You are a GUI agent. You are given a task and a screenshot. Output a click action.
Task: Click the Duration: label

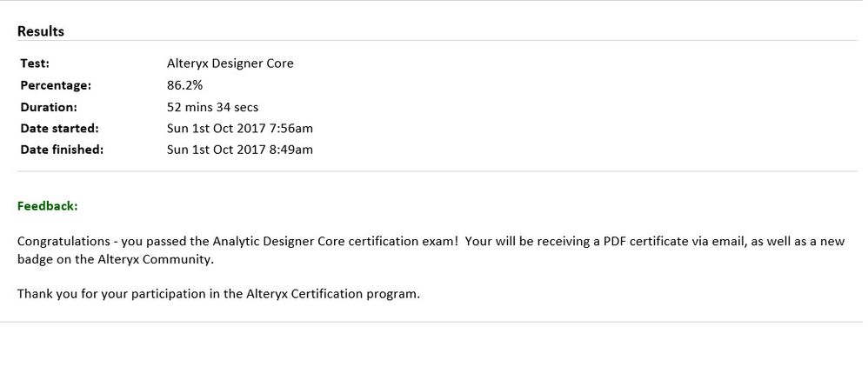(x=49, y=107)
